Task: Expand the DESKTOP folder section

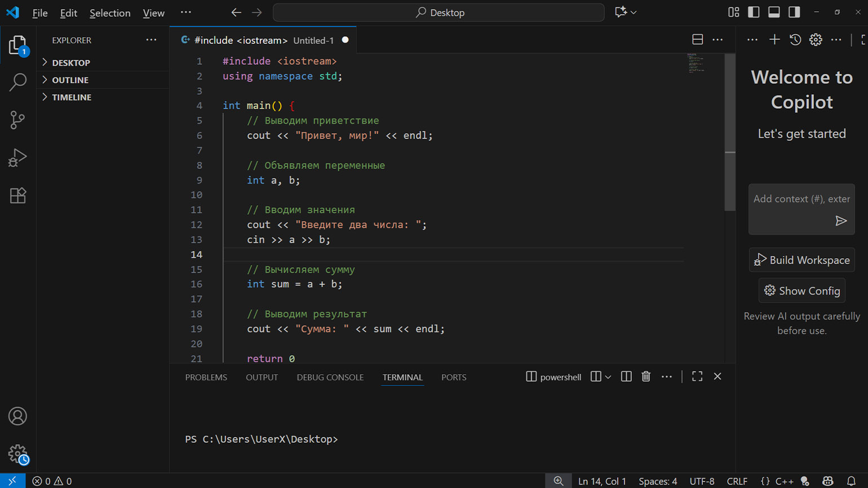Action: [71, 63]
